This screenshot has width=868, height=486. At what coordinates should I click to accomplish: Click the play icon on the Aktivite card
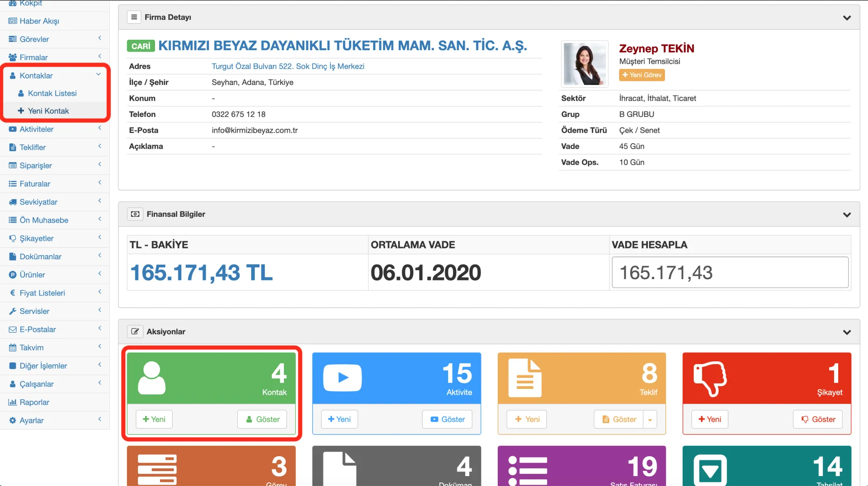point(343,378)
